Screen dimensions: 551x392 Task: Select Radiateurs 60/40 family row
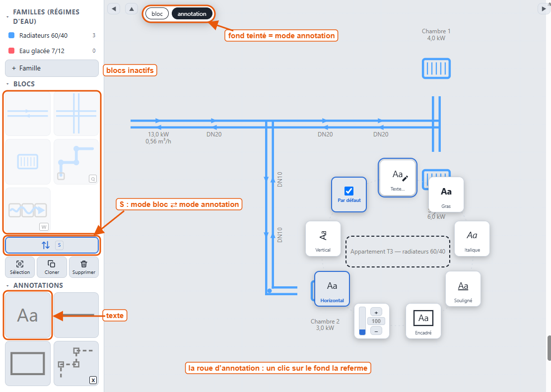52,35
